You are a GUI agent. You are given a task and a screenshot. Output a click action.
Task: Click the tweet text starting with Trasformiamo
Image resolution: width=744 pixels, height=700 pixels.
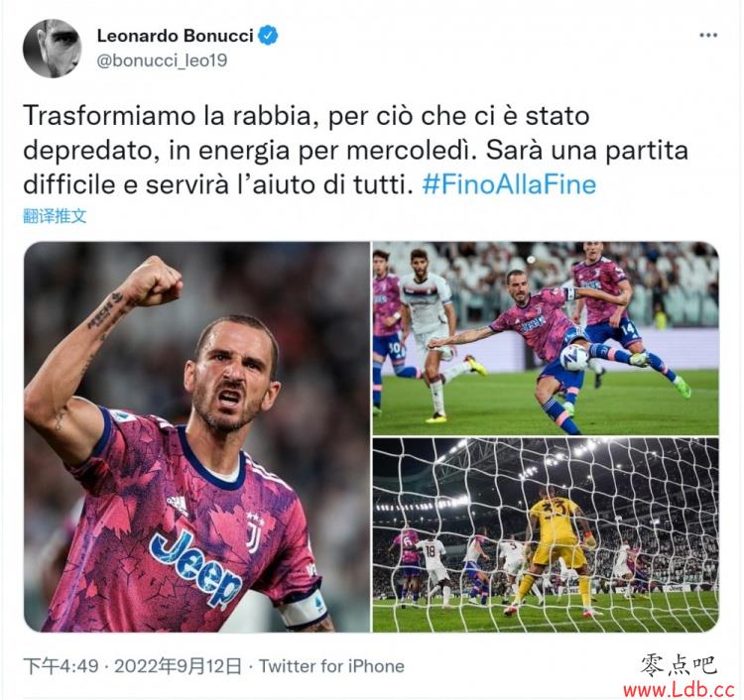tap(356, 150)
